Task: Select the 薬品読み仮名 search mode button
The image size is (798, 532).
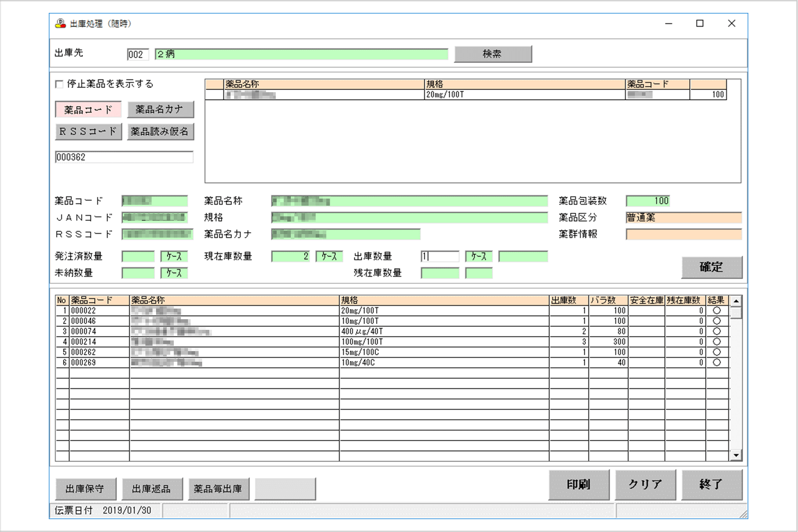Action: coord(160,132)
